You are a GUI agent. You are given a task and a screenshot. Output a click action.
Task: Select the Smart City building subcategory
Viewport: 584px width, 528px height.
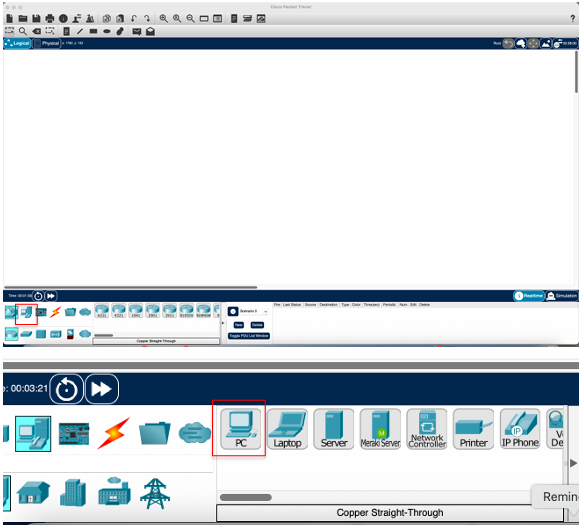[73, 493]
